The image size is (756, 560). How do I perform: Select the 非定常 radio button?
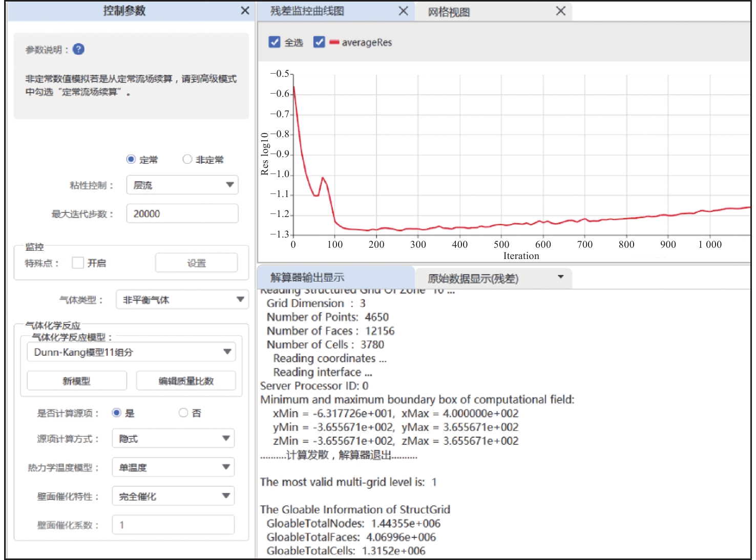187,160
